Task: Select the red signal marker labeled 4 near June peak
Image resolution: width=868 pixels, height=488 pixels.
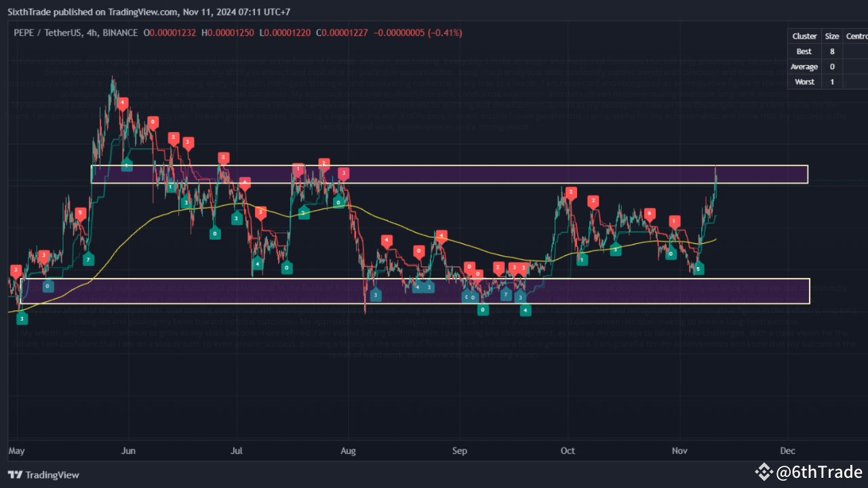Action: (x=123, y=103)
